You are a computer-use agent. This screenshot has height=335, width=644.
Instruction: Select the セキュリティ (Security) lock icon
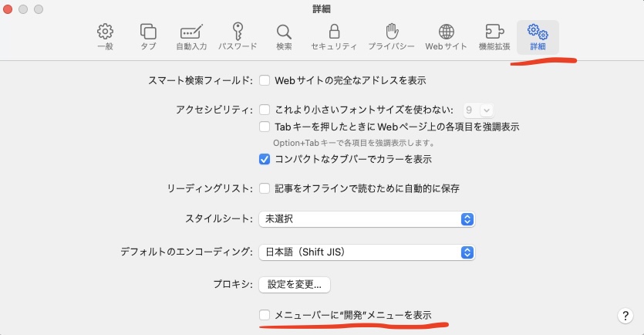333,36
